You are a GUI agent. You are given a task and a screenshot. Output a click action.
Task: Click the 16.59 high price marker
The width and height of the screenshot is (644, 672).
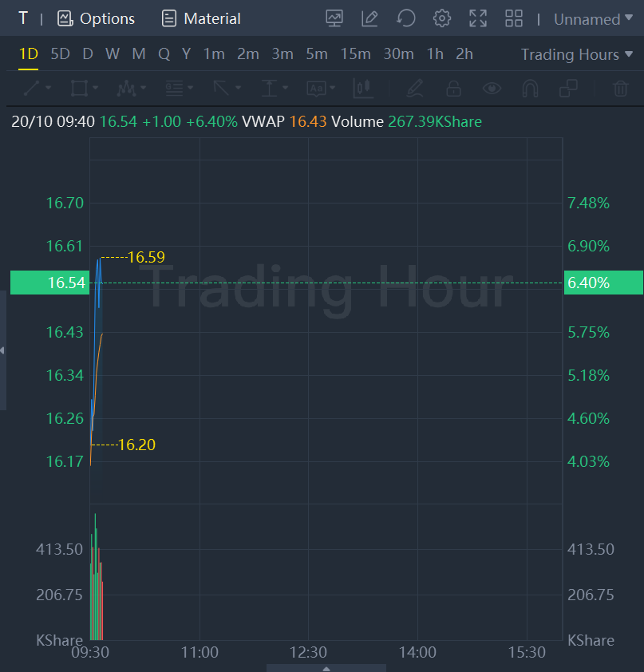[x=146, y=257]
